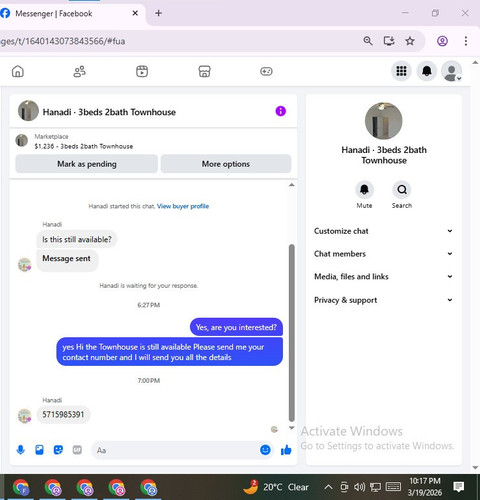Screen dimensions: 480x500
Task: Open account profile avatar menu
Action: point(451,71)
